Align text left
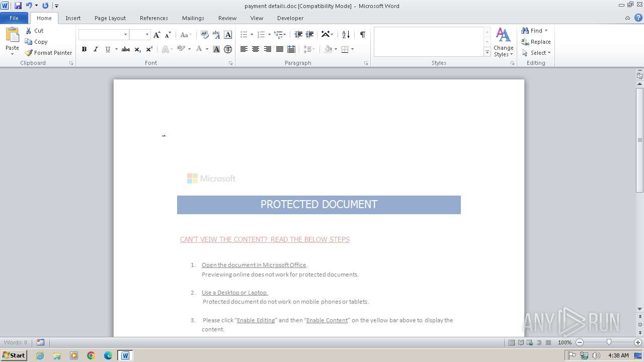 click(244, 49)
